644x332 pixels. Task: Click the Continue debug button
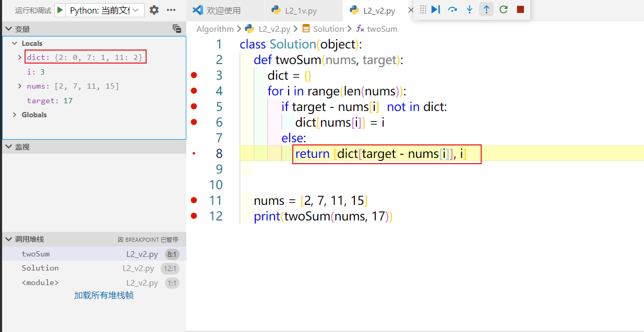[x=436, y=9]
